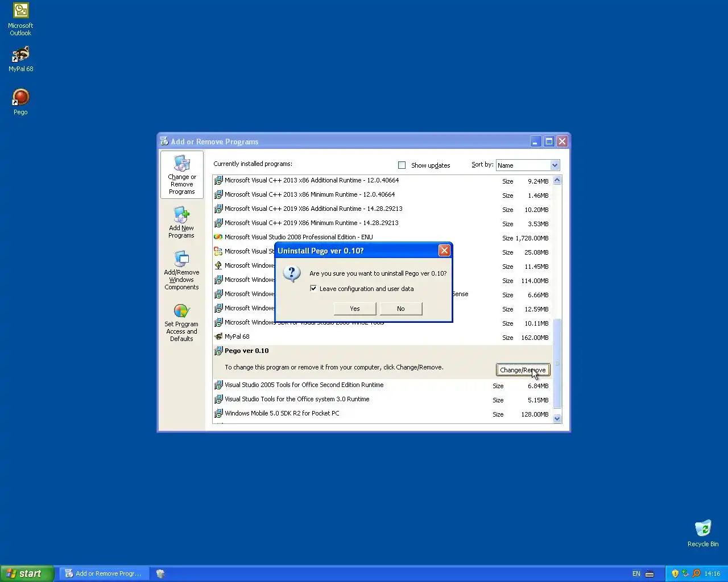Image resolution: width=728 pixels, height=582 pixels.
Task: Open the Pego desktop shortcut
Action: tap(20, 102)
